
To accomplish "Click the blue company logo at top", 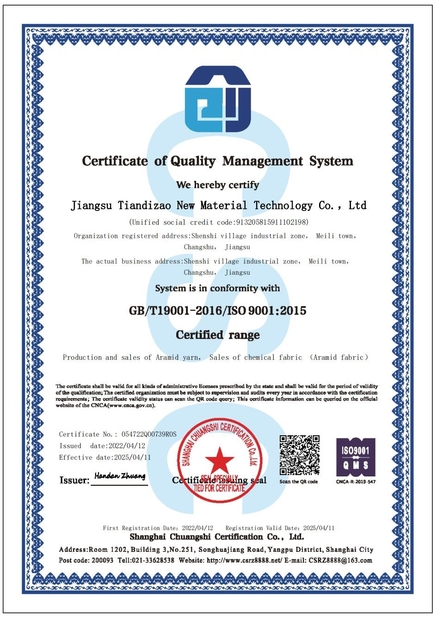I will coord(218,99).
